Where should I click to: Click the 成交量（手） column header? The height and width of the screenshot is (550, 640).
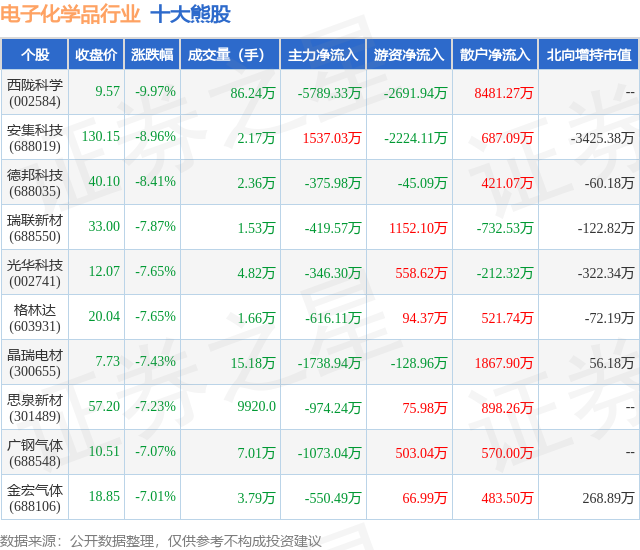[x=230, y=54]
